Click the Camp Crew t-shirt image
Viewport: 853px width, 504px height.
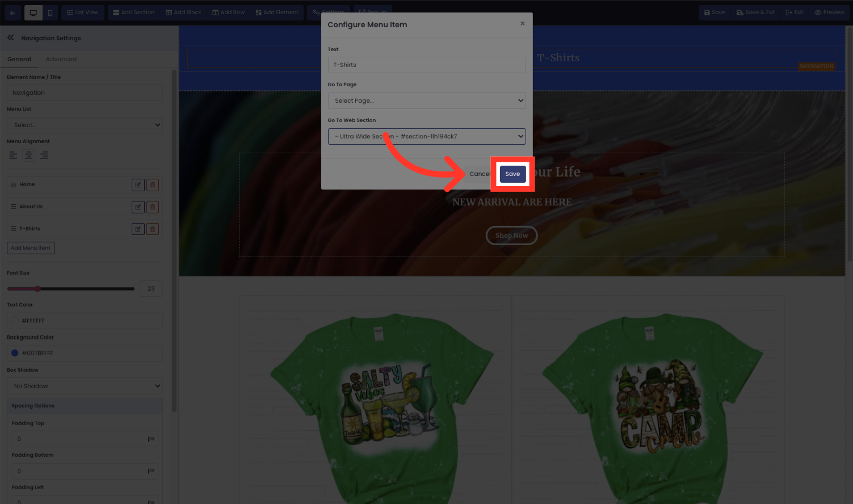[653, 406]
